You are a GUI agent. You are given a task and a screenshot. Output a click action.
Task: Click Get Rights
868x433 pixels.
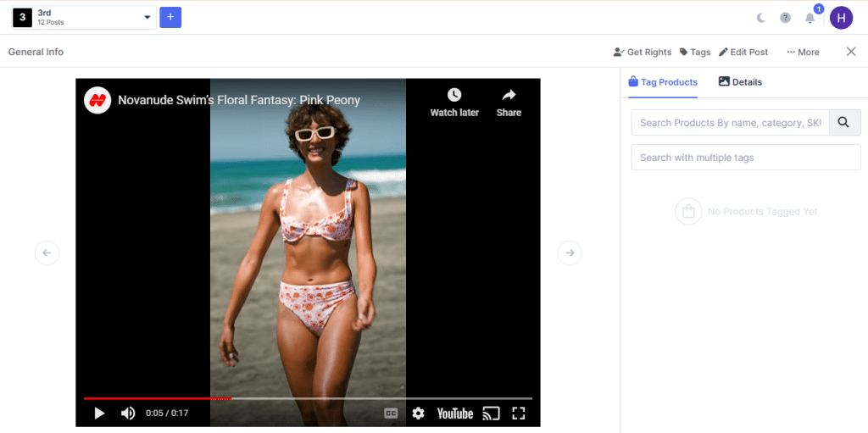coord(643,52)
